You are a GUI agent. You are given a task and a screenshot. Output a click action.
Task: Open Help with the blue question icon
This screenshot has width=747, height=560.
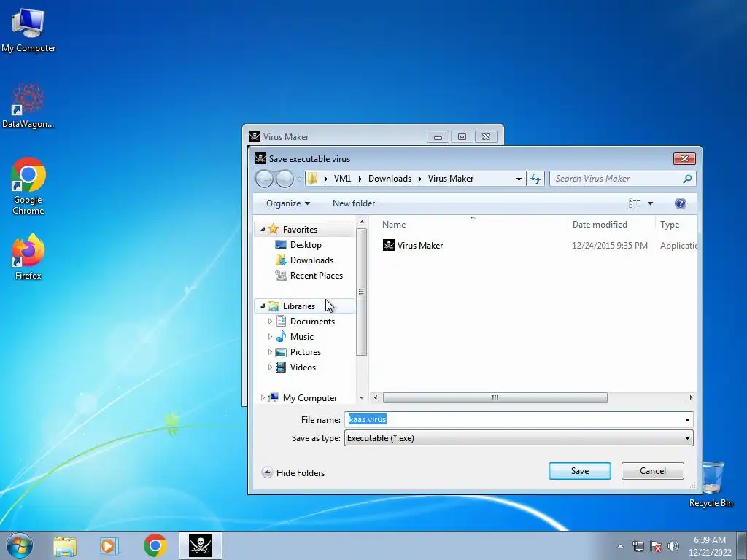point(681,203)
